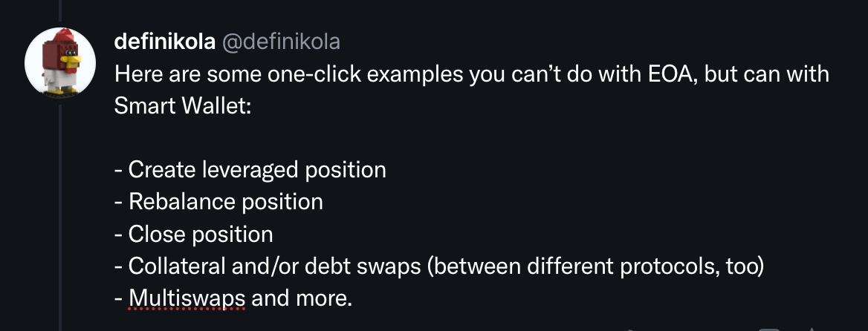868x331 pixels.
Task: Click the "Close position" bullet
Action: point(194,235)
